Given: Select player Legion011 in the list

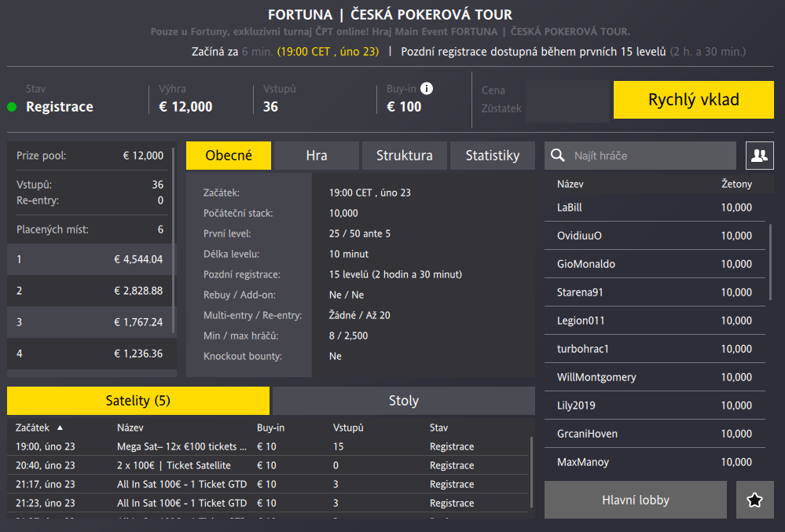Looking at the screenshot, I should (655, 321).
